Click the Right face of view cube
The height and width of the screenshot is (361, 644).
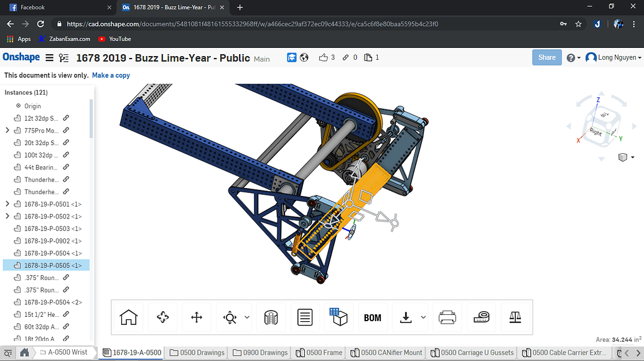click(595, 133)
